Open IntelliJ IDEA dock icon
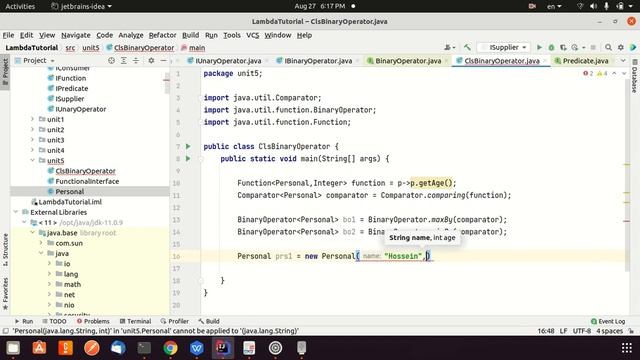The width and height of the screenshot is (640, 360). (x=223, y=348)
